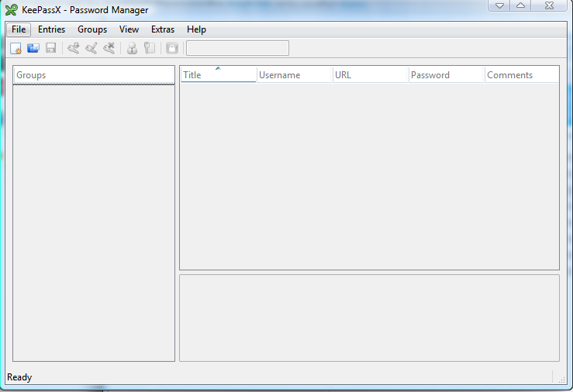Open the Groups menu

[x=92, y=29]
